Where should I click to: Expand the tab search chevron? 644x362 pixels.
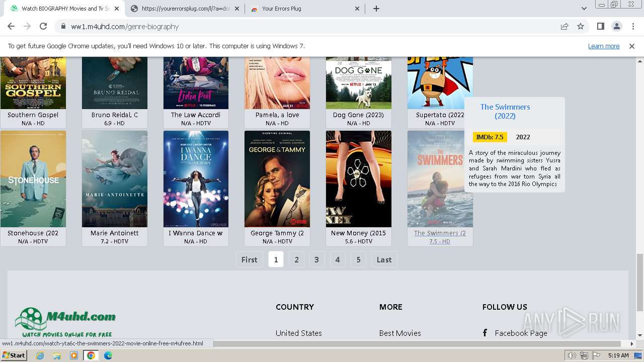[584, 9]
